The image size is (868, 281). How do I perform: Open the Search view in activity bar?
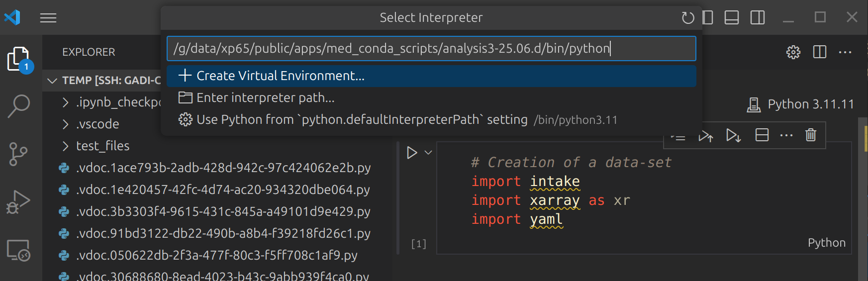[x=19, y=106]
